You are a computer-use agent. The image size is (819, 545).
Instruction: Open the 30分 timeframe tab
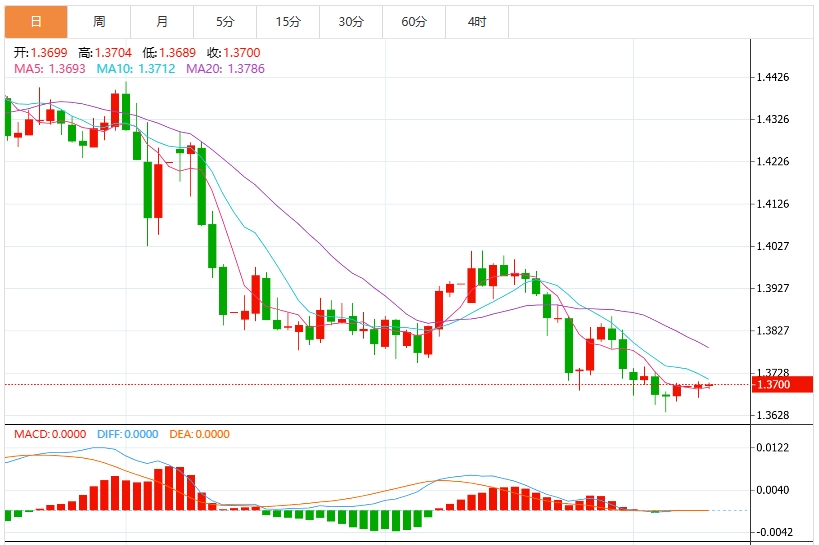coord(351,22)
